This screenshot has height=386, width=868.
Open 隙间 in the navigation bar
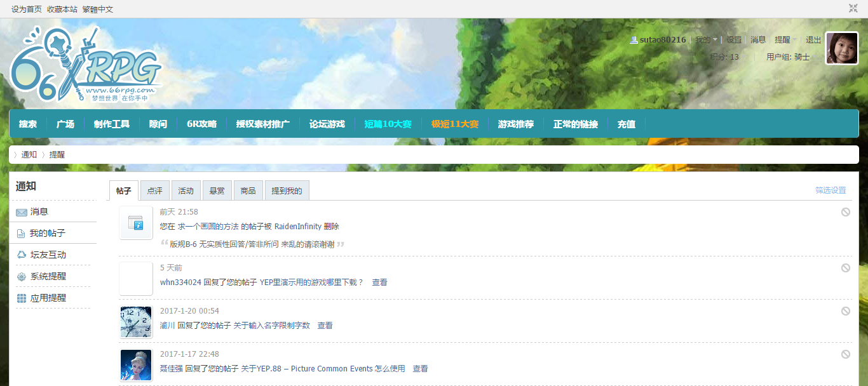tap(158, 124)
